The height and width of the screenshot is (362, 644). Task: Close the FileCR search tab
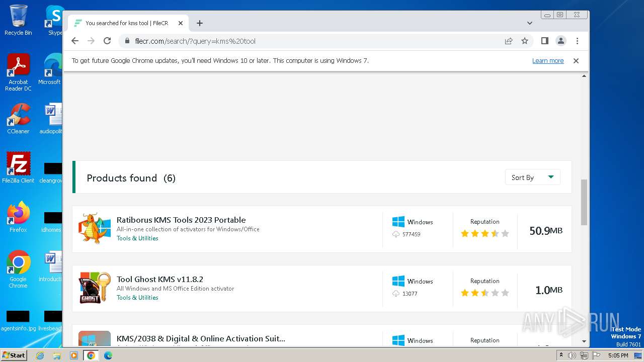(180, 23)
